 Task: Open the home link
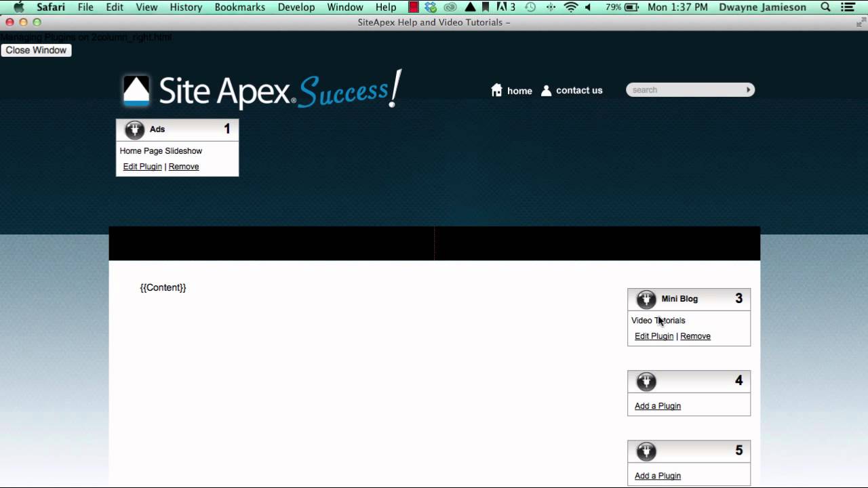519,91
